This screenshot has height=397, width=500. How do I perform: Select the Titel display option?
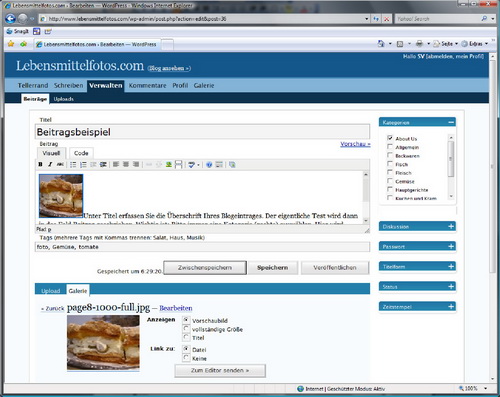point(186,337)
